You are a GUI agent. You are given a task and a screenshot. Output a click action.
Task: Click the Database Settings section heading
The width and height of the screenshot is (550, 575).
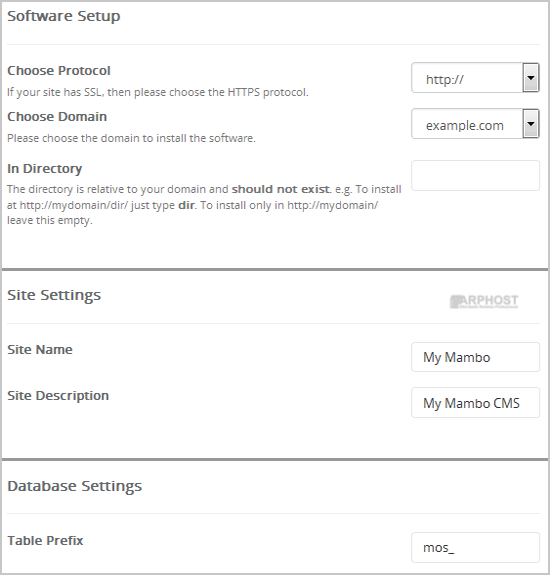pyautogui.click(x=74, y=486)
